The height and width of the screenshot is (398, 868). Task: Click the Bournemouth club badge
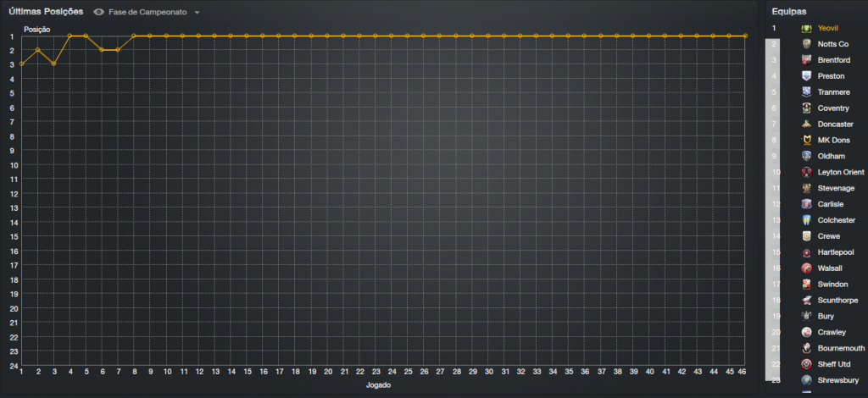(806, 348)
